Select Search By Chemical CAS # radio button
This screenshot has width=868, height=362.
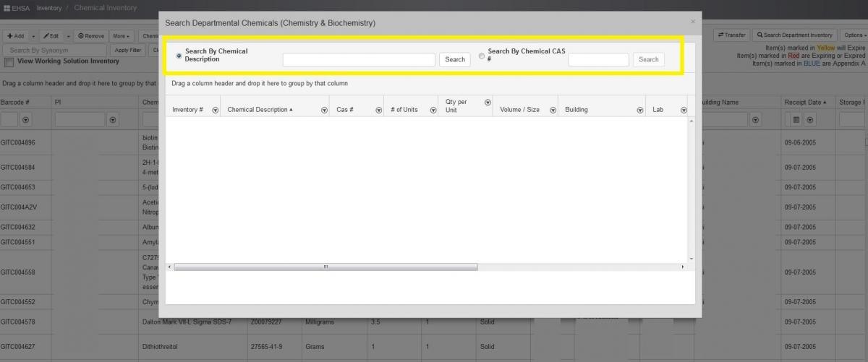482,56
